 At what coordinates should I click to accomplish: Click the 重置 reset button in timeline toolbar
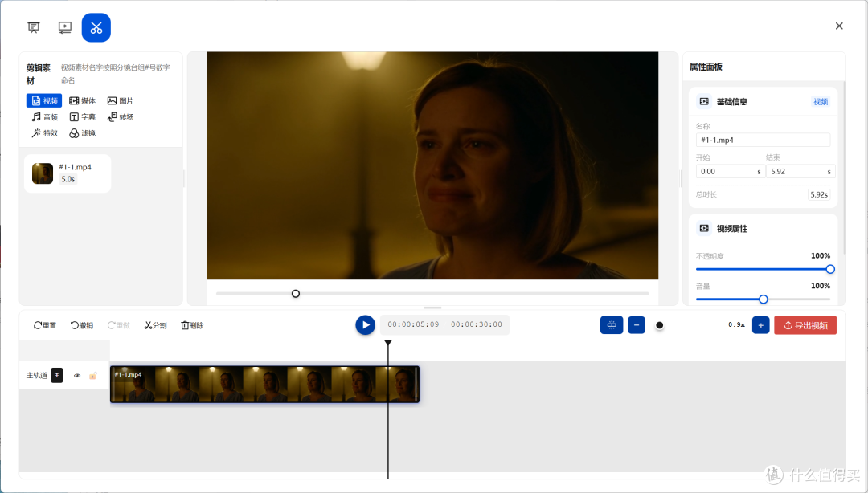[45, 325]
